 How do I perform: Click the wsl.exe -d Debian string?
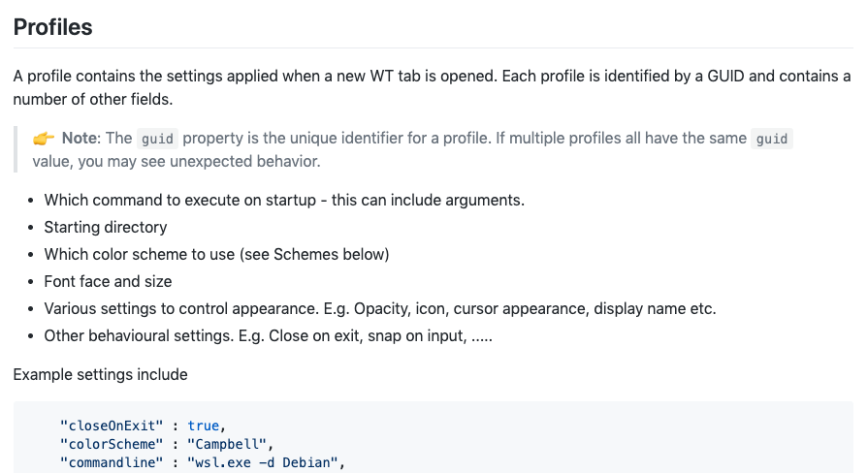[265, 461]
